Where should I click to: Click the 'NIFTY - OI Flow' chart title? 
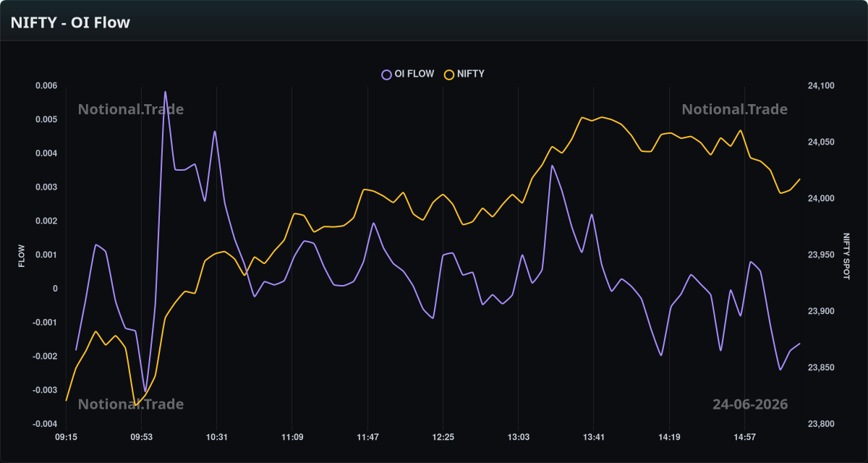[x=70, y=22]
